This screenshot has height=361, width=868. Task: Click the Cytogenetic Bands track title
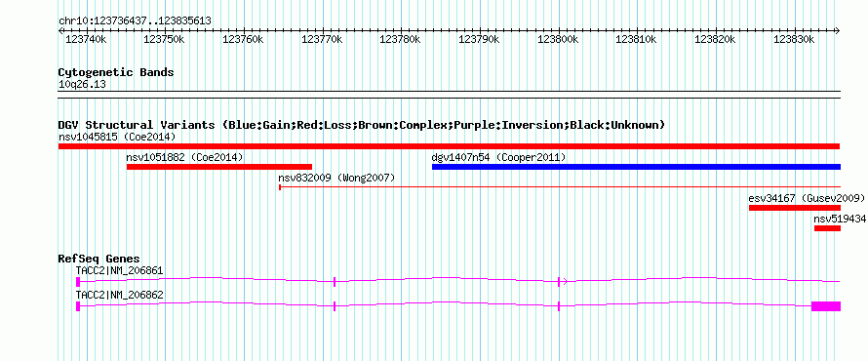point(116,72)
